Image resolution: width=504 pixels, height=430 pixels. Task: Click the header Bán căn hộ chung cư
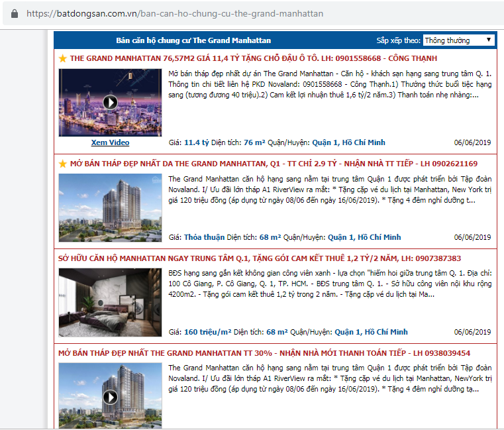click(193, 40)
